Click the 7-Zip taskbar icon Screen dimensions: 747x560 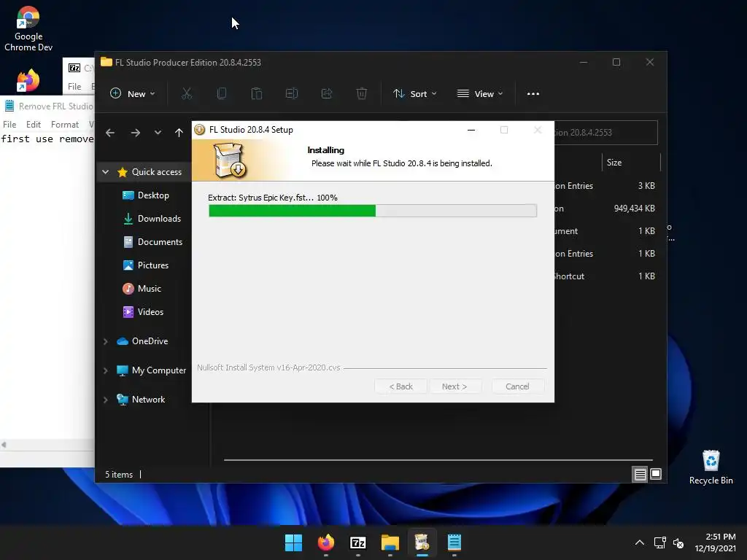357,542
